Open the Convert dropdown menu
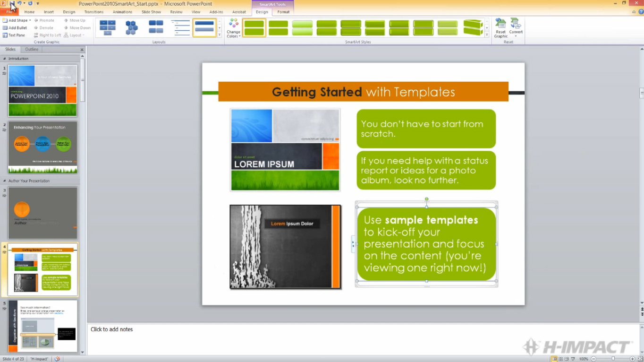 pyautogui.click(x=516, y=28)
